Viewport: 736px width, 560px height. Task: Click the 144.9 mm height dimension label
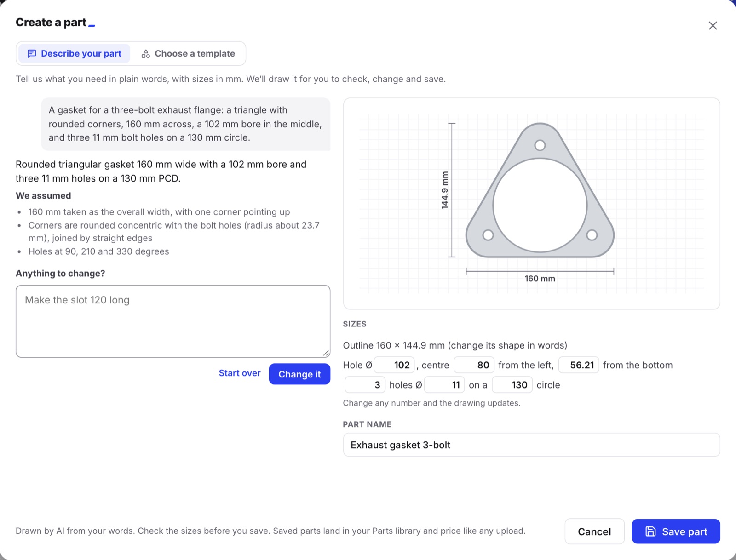tap(444, 190)
